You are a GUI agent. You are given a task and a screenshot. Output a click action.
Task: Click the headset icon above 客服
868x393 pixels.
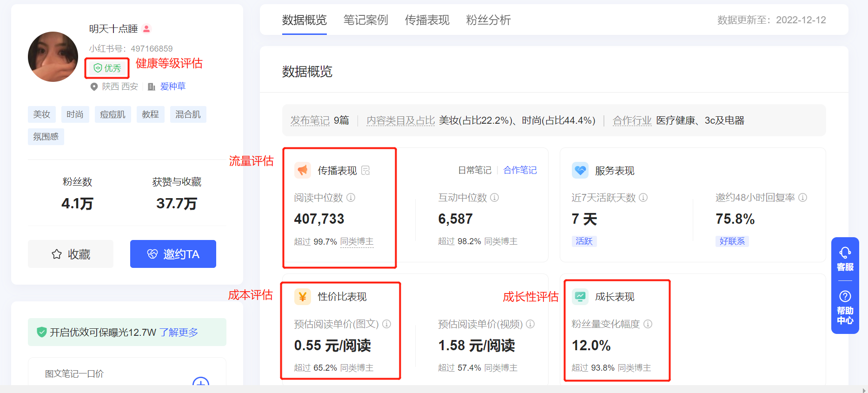point(845,253)
